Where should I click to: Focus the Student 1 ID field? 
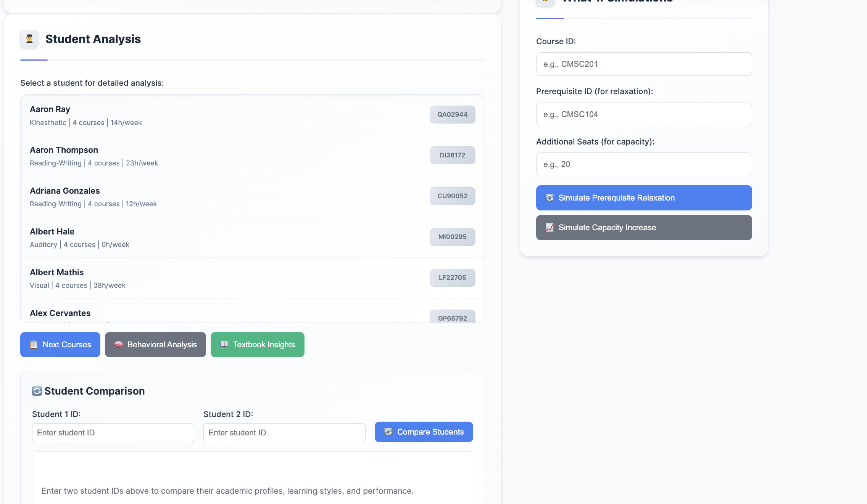click(x=113, y=433)
